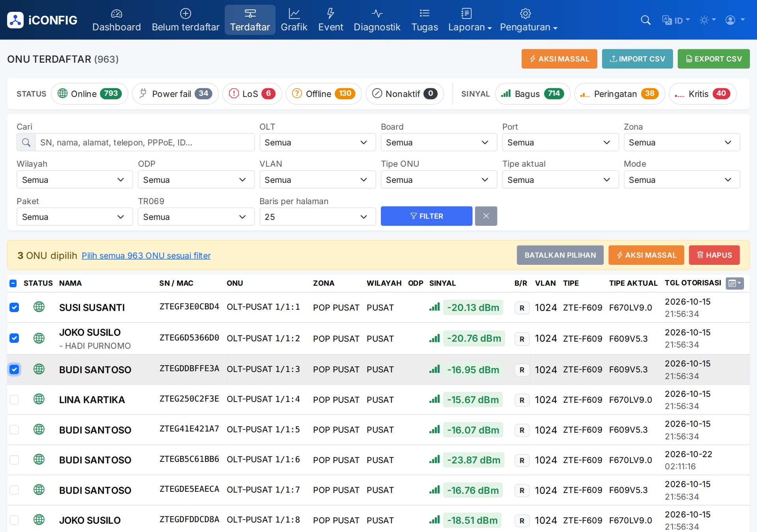Focus the Cari search input field
This screenshot has width=757, height=532.
[145, 142]
